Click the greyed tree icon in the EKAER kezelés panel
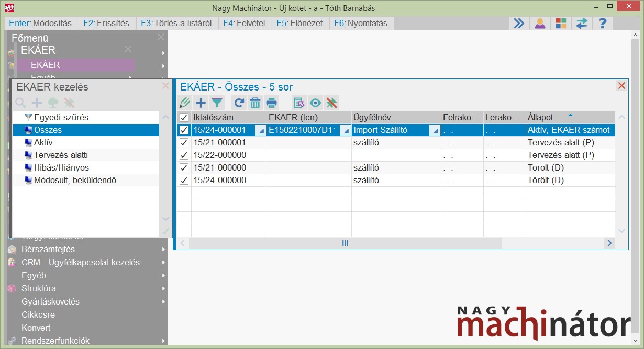Screen dimensions: 644x349 [x=53, y=103]
